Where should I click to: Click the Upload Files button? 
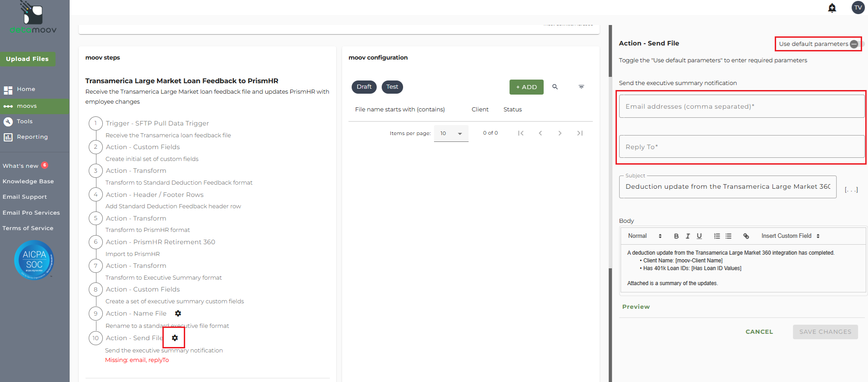point(27,59)
